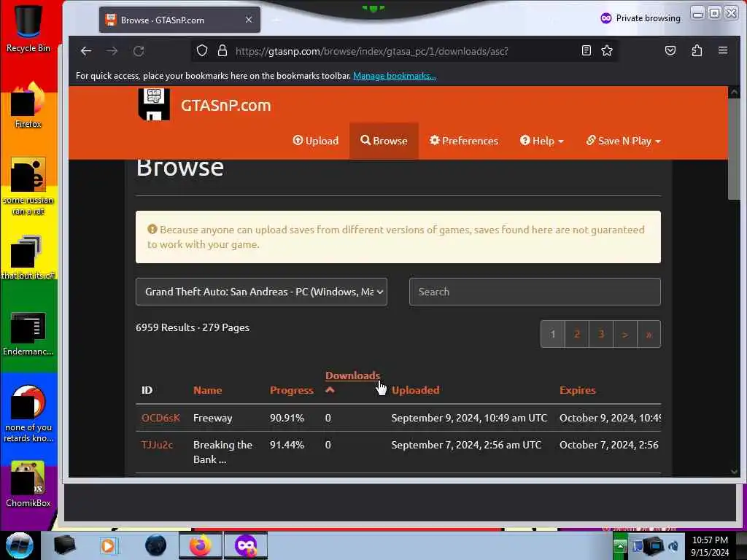Sort by the Progress column header
Screen dimensions: 747x560
(292, 390)
